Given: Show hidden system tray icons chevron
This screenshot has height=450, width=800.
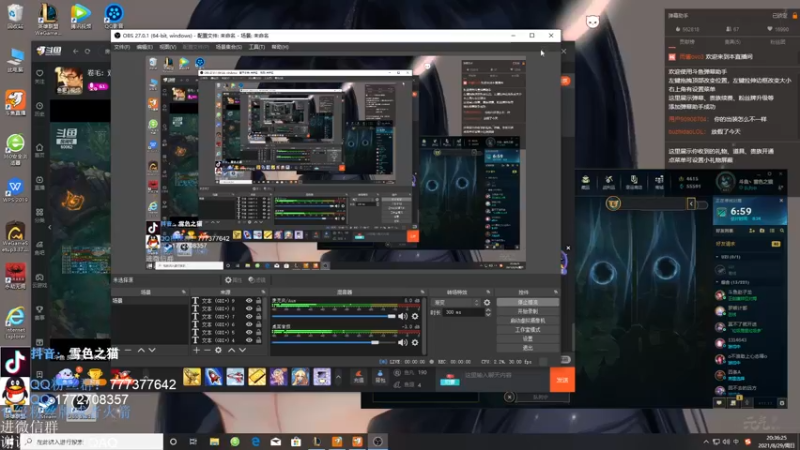Looking at the screenshot, I should coord(706,442).
